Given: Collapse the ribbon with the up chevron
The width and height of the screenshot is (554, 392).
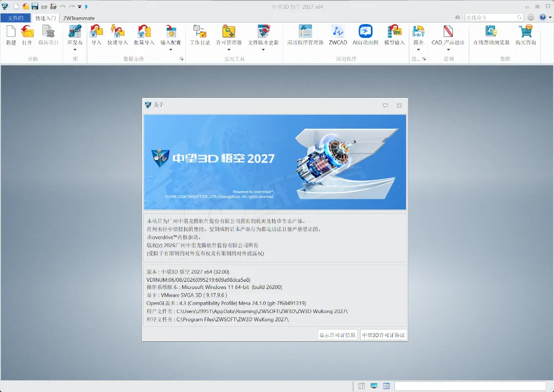Looking at the screenshot, I should 458,17.
